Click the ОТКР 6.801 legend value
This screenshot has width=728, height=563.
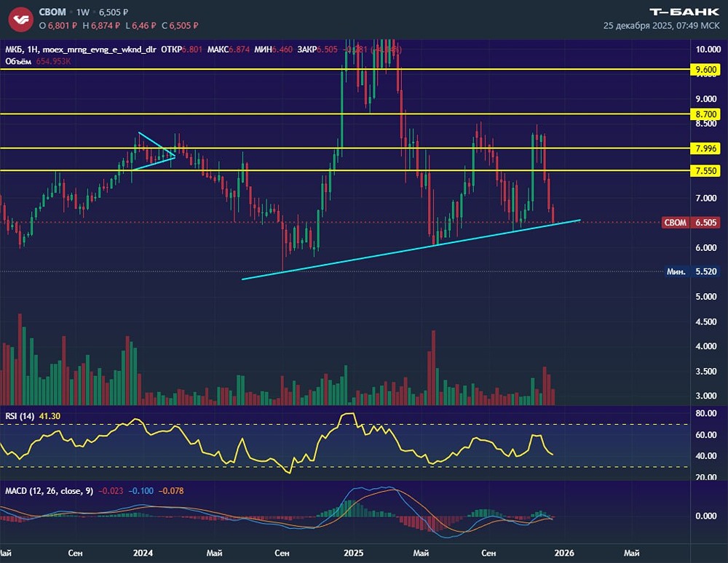click(x=181, y=49)
